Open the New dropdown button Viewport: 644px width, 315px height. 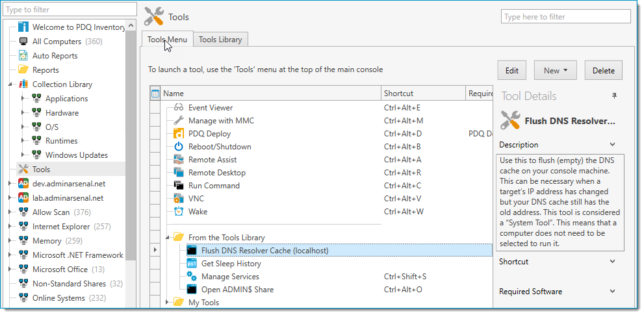[555, 71]
